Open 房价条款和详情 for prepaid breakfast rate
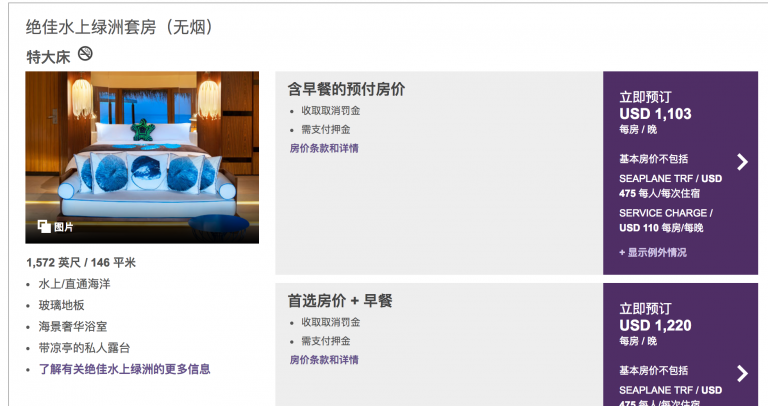This screenshot has width=768, height=406. [x=324, y=148]
